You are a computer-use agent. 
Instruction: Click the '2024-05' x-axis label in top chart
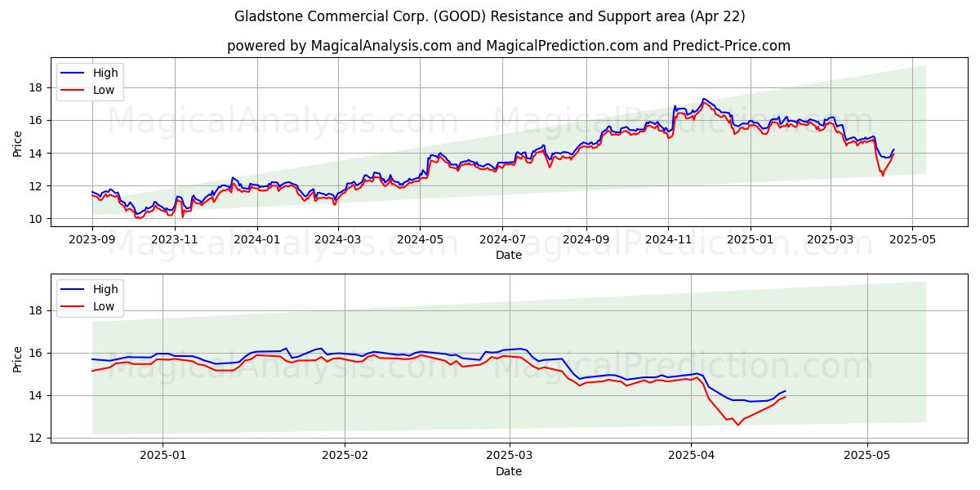pyautogui.click(x=420, y=240)
